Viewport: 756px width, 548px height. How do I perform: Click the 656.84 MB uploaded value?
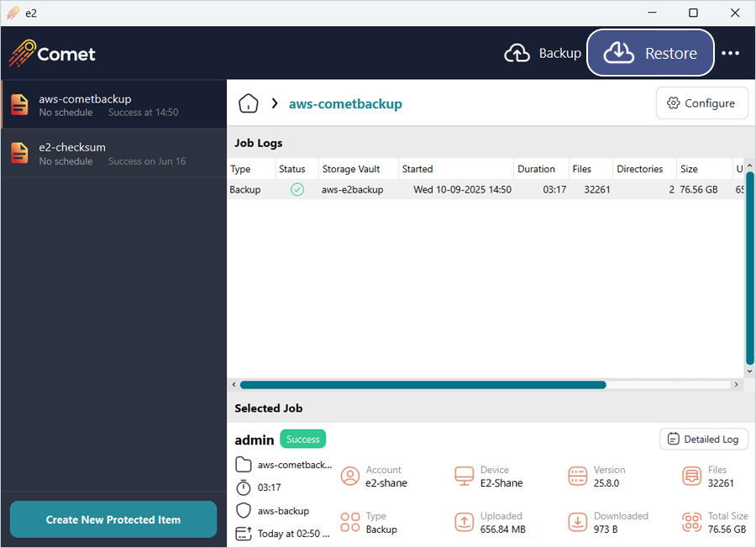pos(503,530)
